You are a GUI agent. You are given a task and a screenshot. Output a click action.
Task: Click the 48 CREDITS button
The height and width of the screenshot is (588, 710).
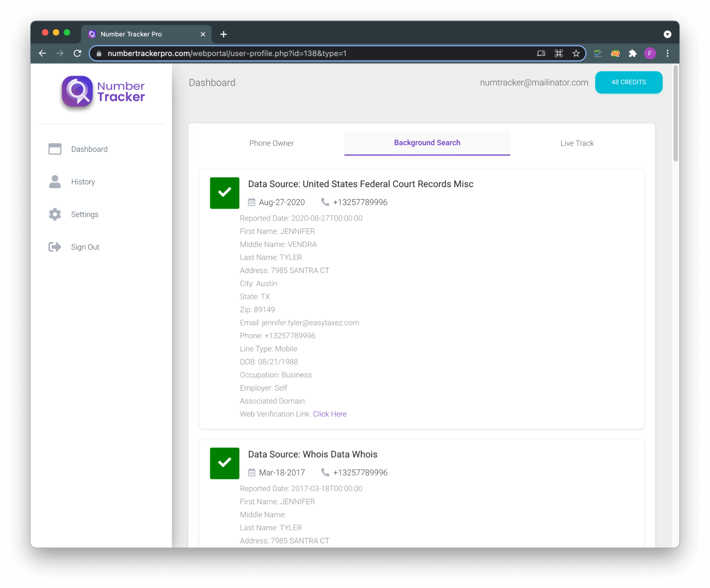click(x=628, y=82)
